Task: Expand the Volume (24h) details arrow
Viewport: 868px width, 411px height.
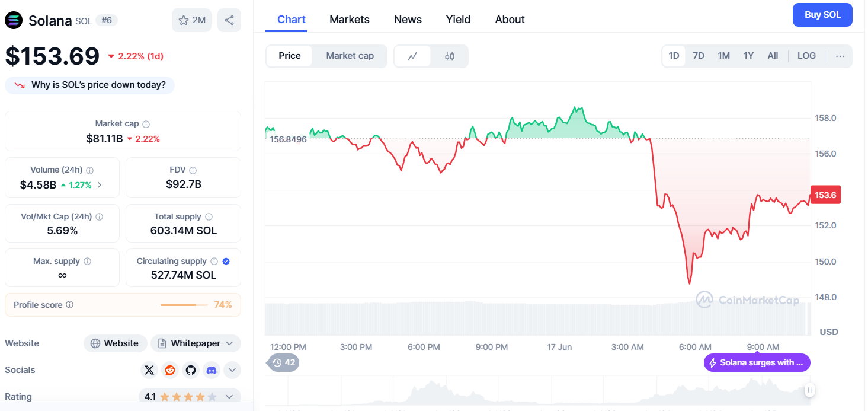Action: click(99, 185)
